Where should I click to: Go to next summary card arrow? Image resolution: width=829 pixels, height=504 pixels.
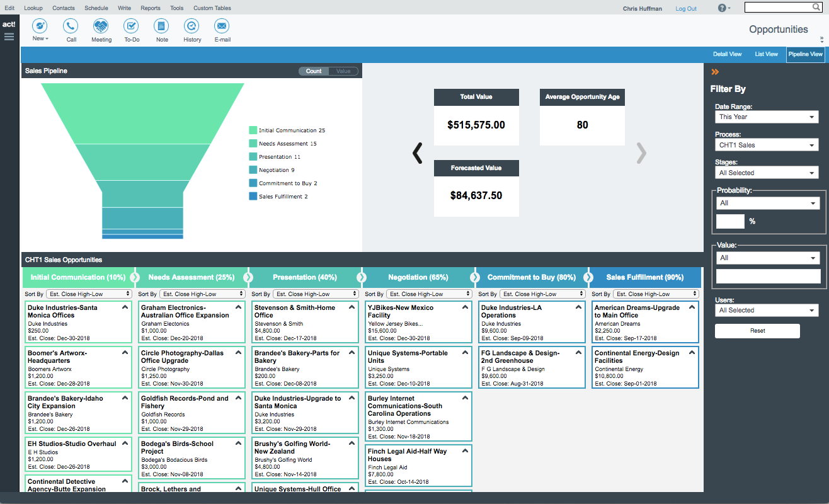click(x=641, y=153)
